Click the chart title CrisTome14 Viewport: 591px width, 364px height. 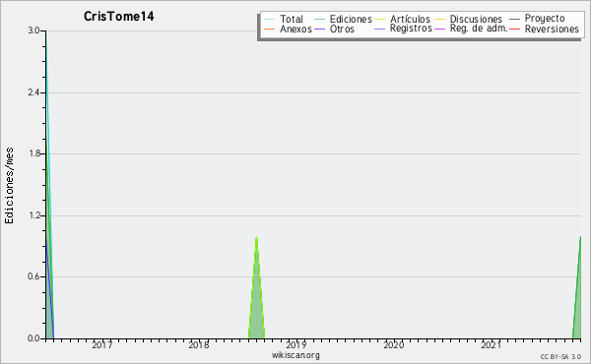[x=119, y=17]
